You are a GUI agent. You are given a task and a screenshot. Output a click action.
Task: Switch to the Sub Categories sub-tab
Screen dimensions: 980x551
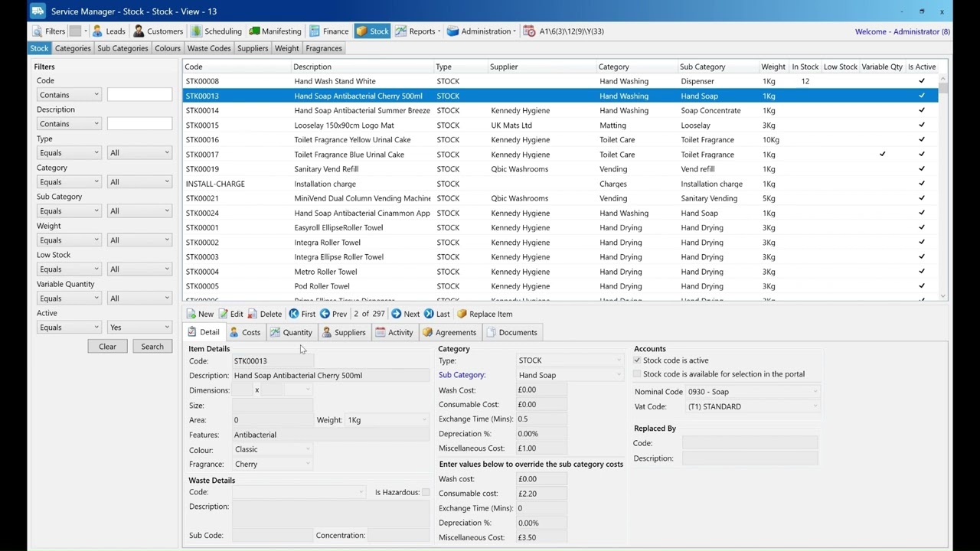pyautogui.click(x=122, y=48)
